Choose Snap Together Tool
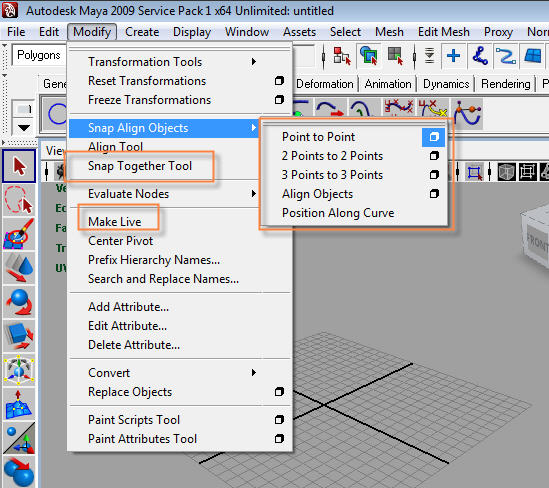The width and height of the screenshot is (549, 488). (x=140, y=166)
